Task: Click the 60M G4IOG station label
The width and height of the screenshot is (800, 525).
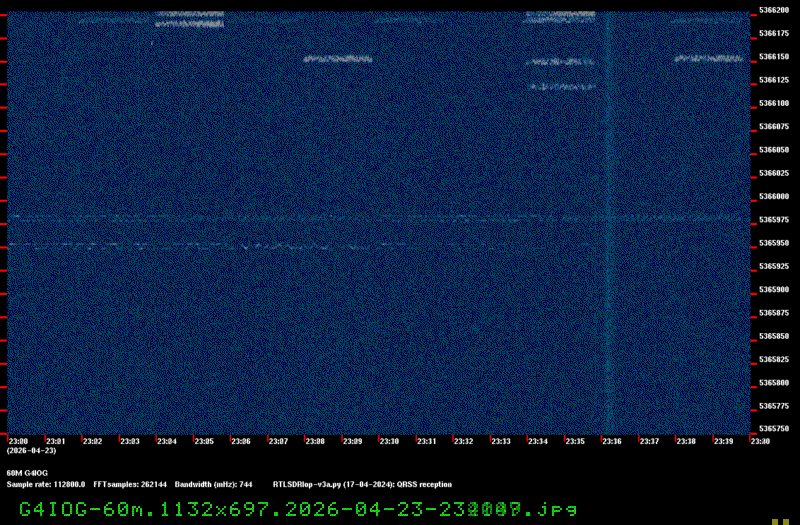Action: tap(27, 473)
